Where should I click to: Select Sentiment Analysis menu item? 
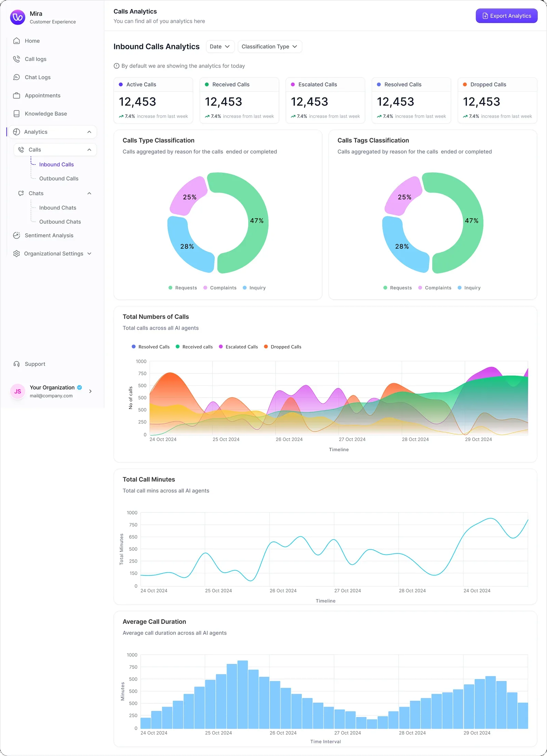49,235
